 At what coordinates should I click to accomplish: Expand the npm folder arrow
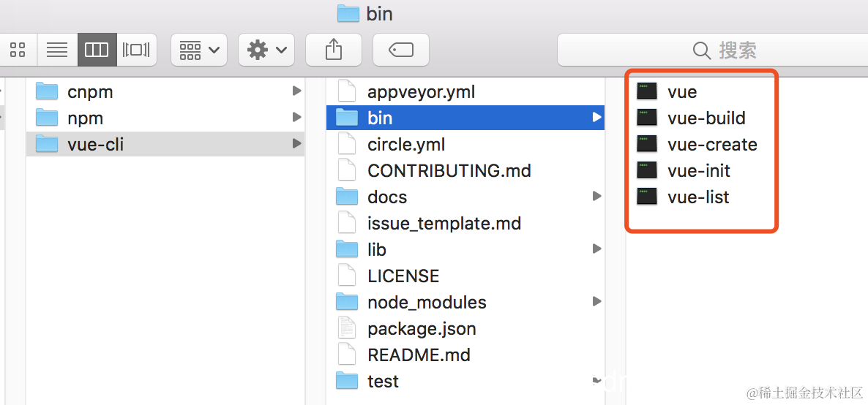[296, 117]
